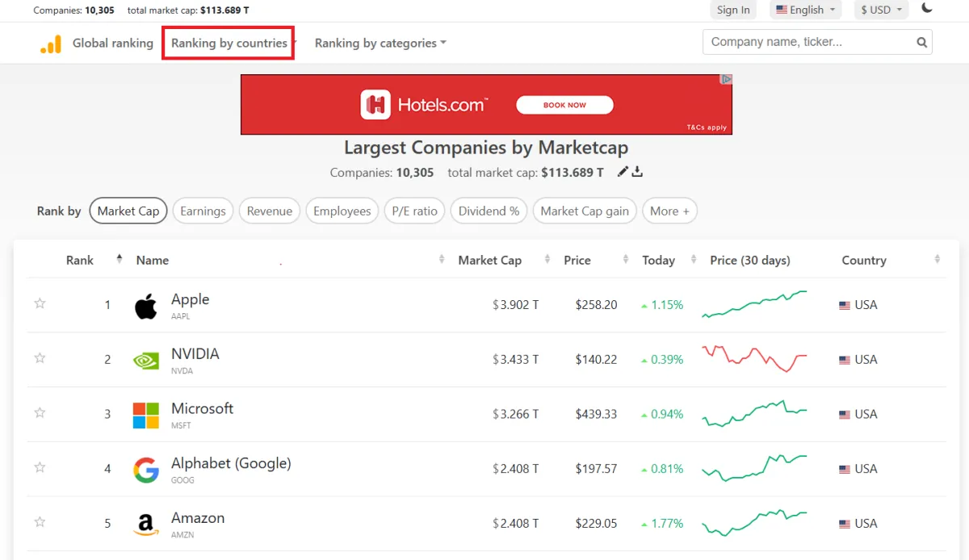The height and width of the screenshot is (560, 969).
Task: Expand the More + rank options
Action: (669, 211)
